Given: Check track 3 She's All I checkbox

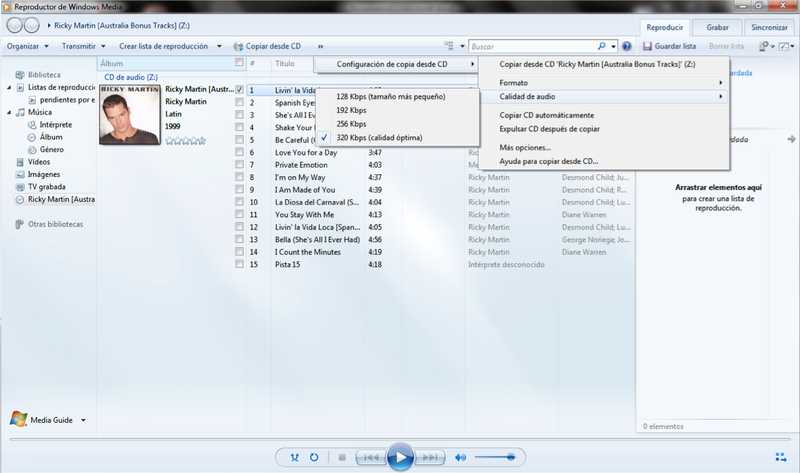Looking at the screenshot, I should coord(239,114).
